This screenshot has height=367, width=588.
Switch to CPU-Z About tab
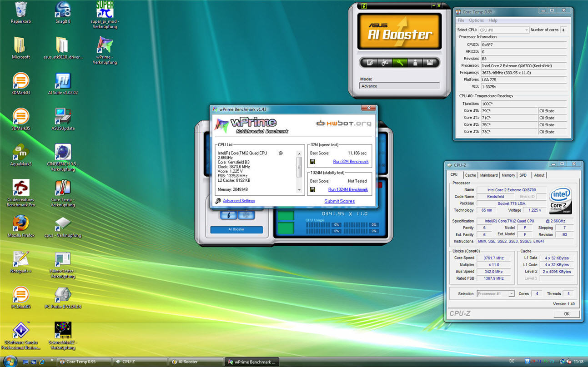coord(539,175)
